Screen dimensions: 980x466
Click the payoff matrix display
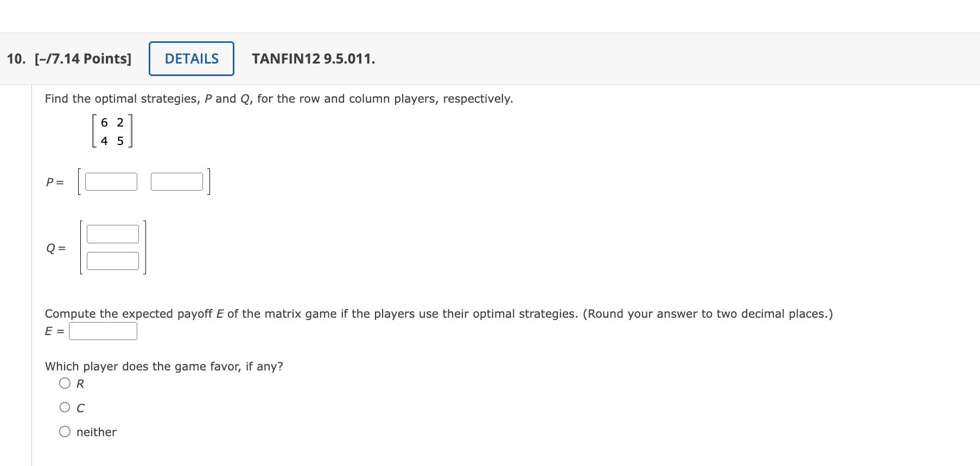click(x=112, y=131)
